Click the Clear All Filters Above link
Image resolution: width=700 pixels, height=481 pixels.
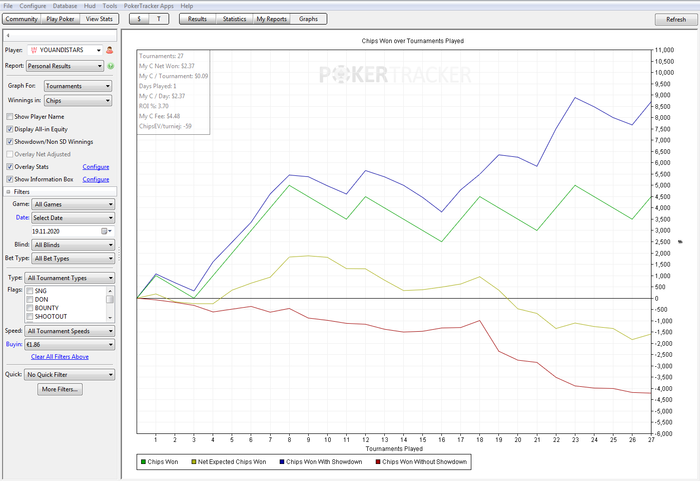(59, 356)
